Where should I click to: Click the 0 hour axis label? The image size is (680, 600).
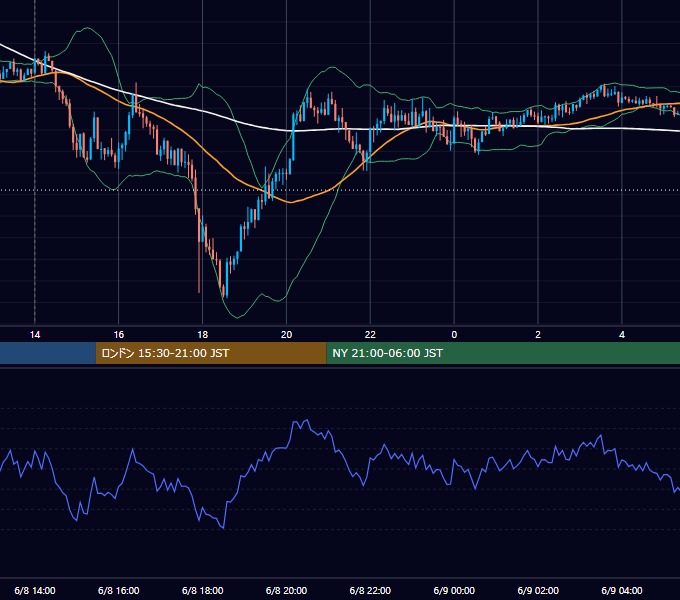[454, 335]
